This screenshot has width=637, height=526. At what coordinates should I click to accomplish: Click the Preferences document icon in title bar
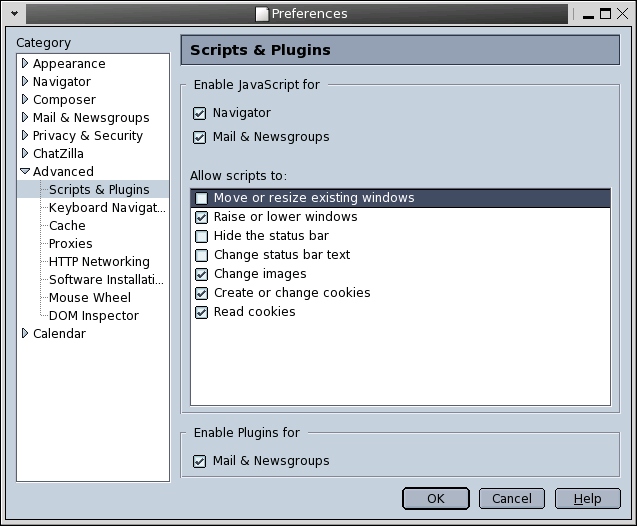click(x=262, y=14)
